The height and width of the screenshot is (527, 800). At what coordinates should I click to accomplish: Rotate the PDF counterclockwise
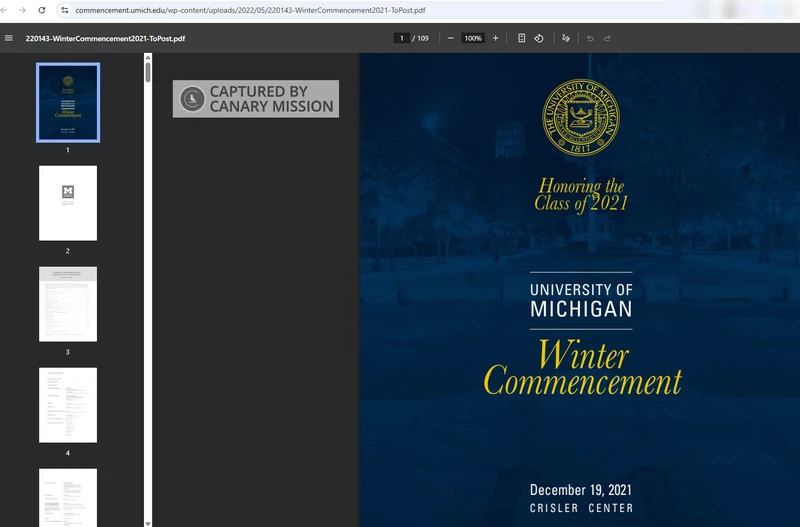coord(539,38)
